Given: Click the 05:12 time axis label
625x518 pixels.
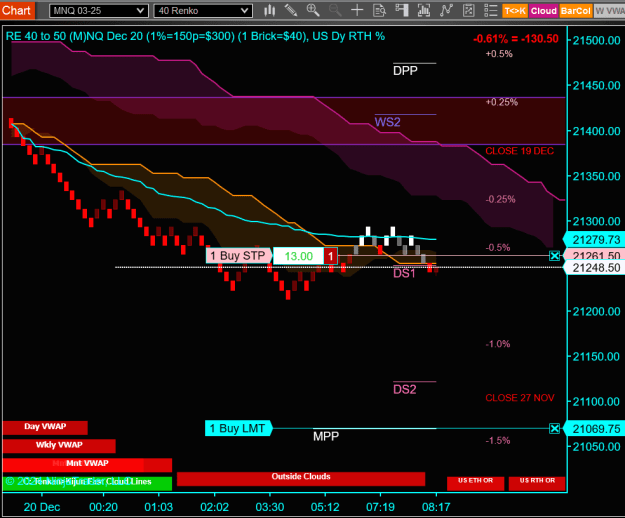Looking at the screenshot, I should tap(325, 507).
